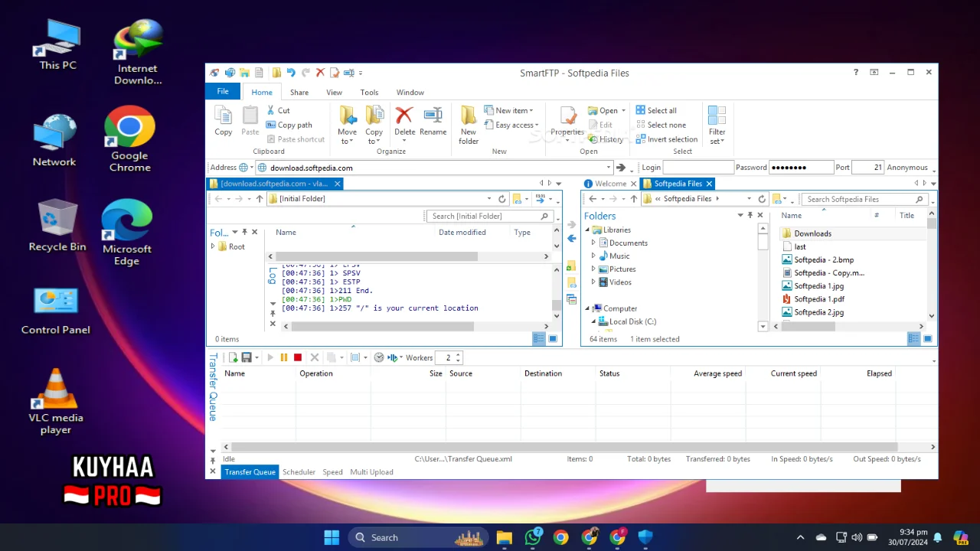Click the blue Undo arrow in quick access toolbar
The image size is (980, 551).
click(291, 73)
